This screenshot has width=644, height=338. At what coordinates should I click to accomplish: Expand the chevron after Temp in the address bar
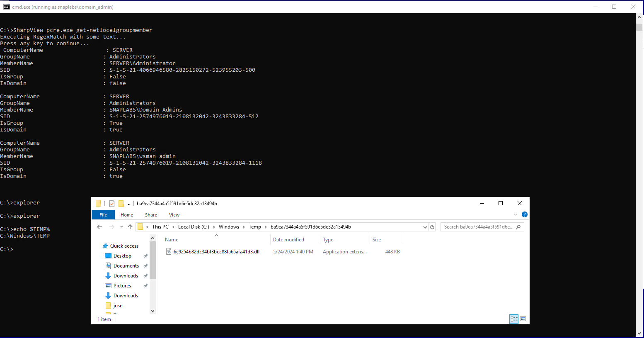(x=266, y=227)
